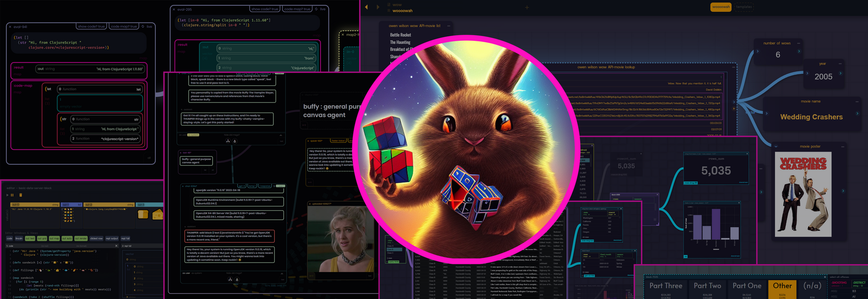Select The Haunting in movie list
The width and height of the screenshot is (868, 299).
pos(400,42)
